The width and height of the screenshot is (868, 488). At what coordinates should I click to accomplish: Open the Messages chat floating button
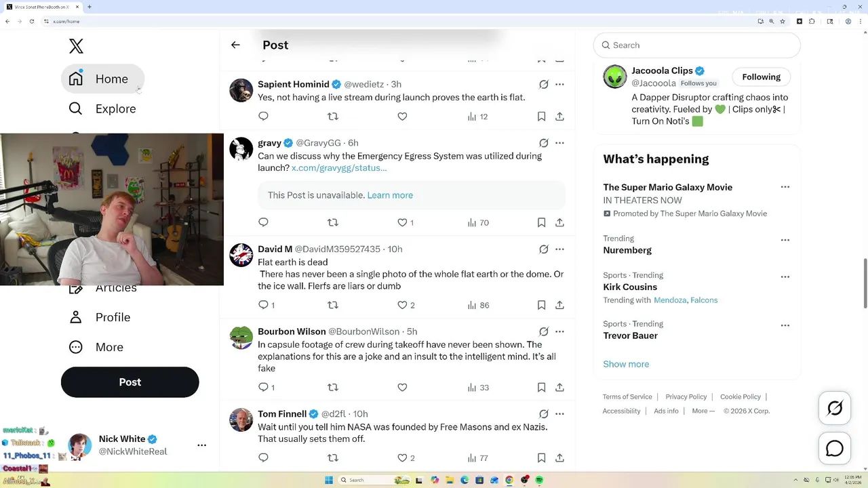[x=835, y=449]
